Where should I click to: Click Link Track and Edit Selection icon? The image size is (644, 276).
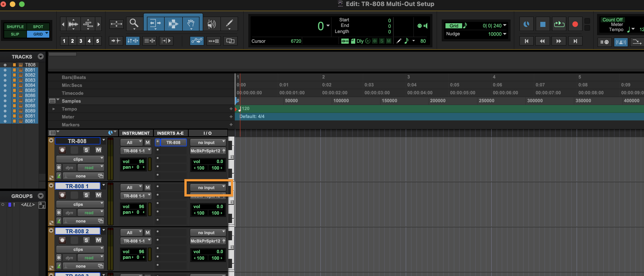click(x=149, y=41)
